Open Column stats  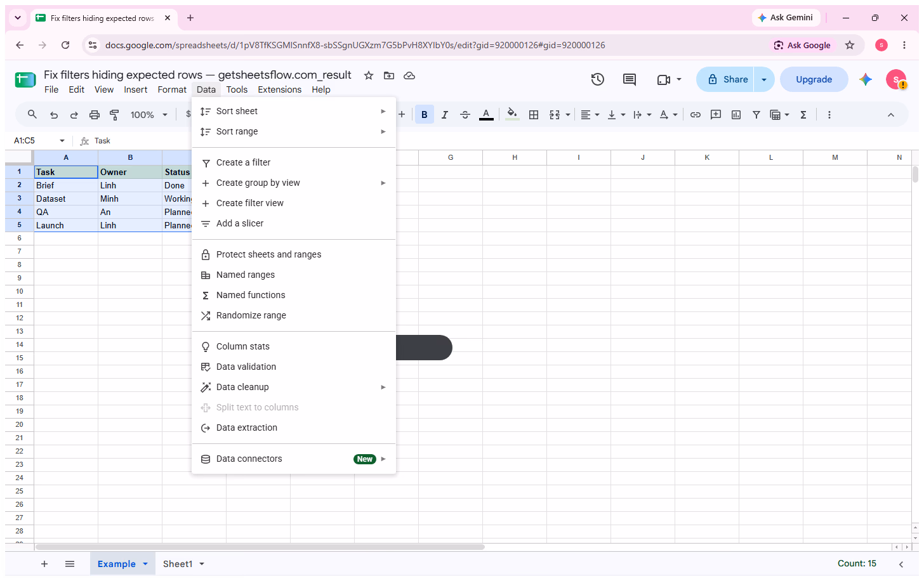(x=294, y=346)
